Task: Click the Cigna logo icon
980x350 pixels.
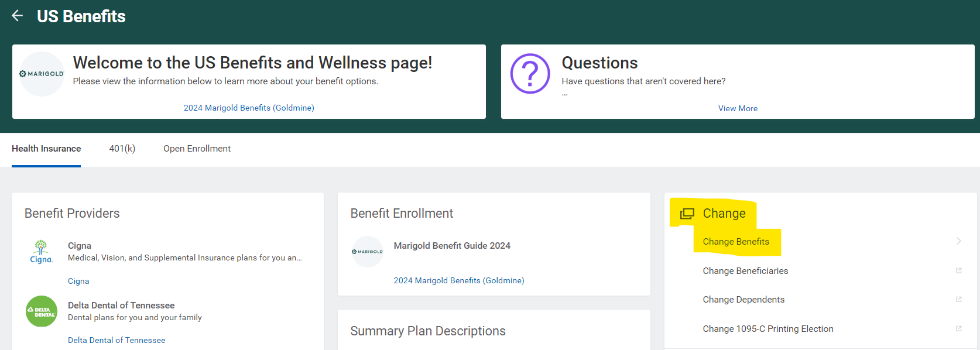Action: pyautogui.click(x=41, y=252)
